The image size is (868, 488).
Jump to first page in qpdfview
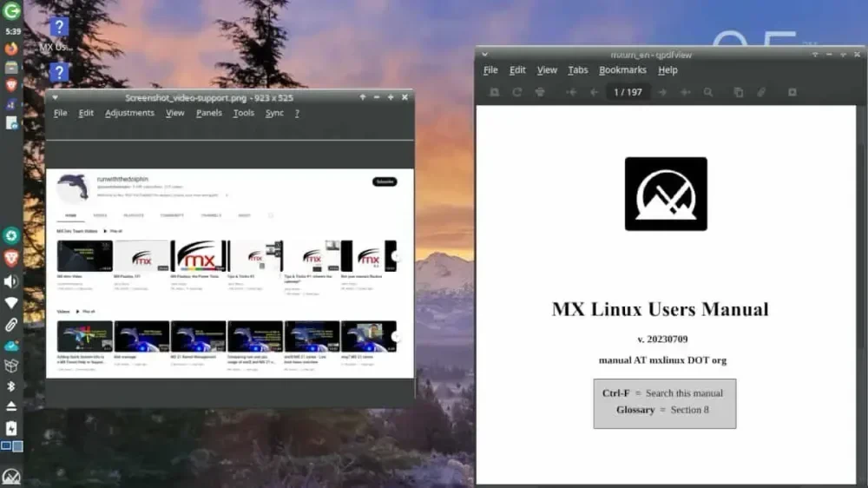(571, 93)
